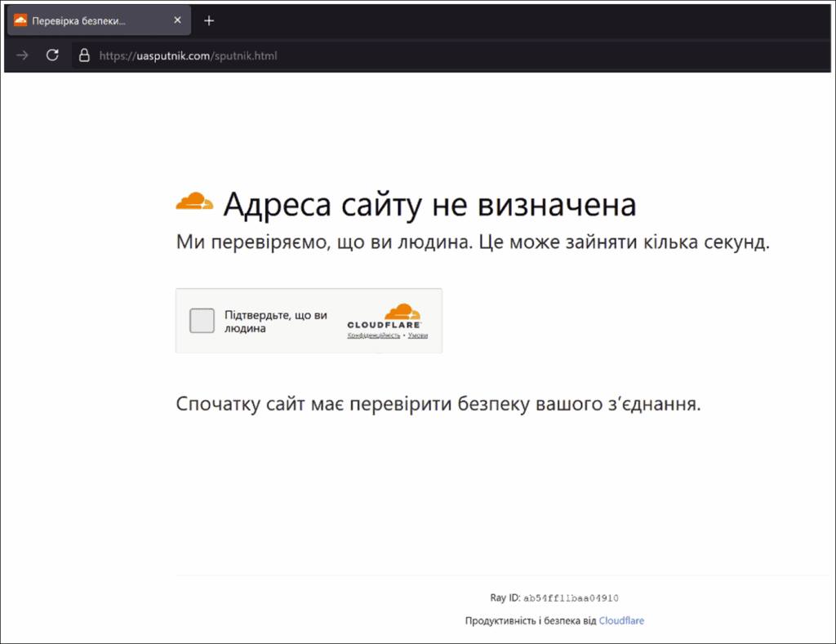Image resolution: width=836 pixels, height=644 pixels.
Task: Click the "Продуктивність і безпека від" footer text
Action: pos(531,620)
